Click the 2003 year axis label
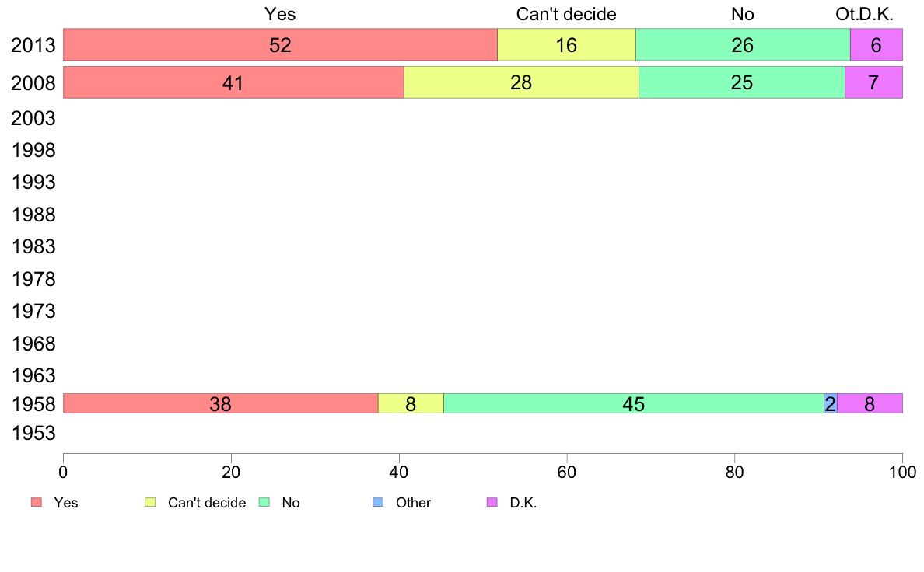The image size is (924, 572). (x=33, y=118)
